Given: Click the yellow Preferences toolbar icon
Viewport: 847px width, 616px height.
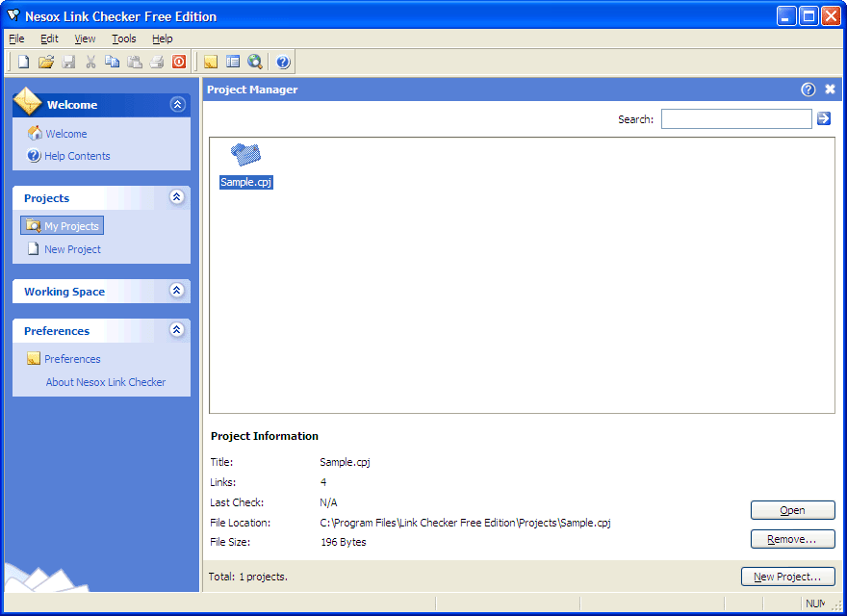Looking at the screenshot, I should (x=211, y=63).
